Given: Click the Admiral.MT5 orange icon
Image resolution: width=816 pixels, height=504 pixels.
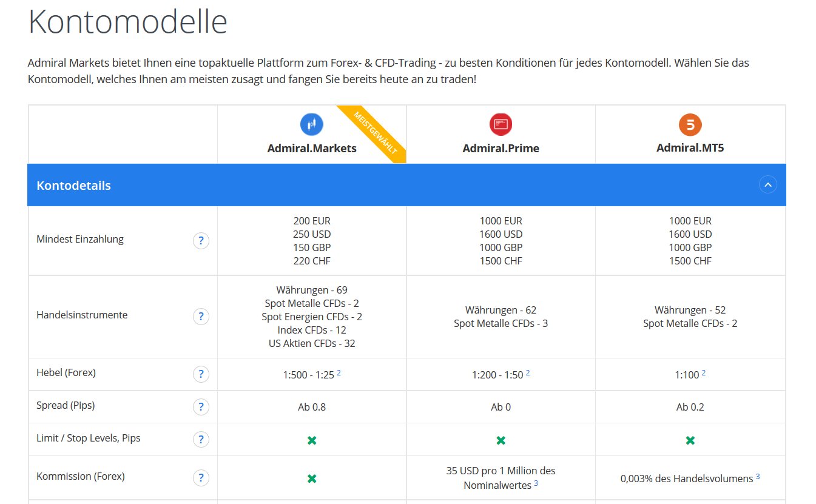Looking at the screenshot, I should (690, 124).
